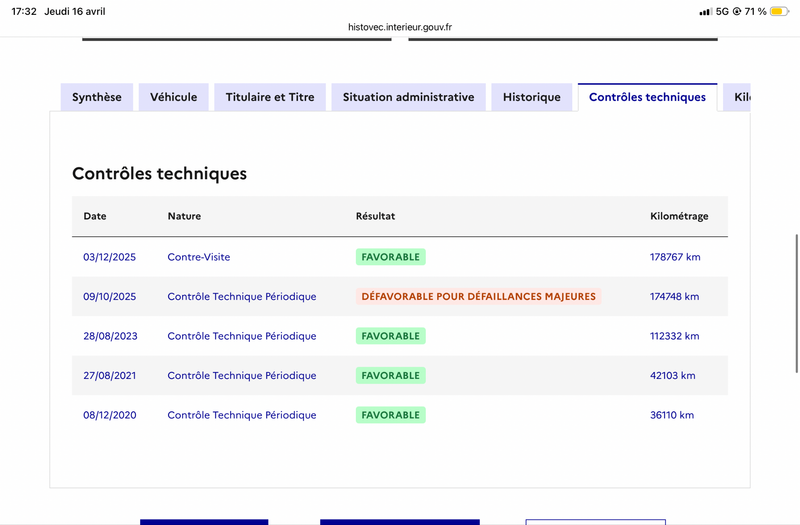Go to the Historique tab
Viewport: 800px width, 525px height.
coord(532,97)
